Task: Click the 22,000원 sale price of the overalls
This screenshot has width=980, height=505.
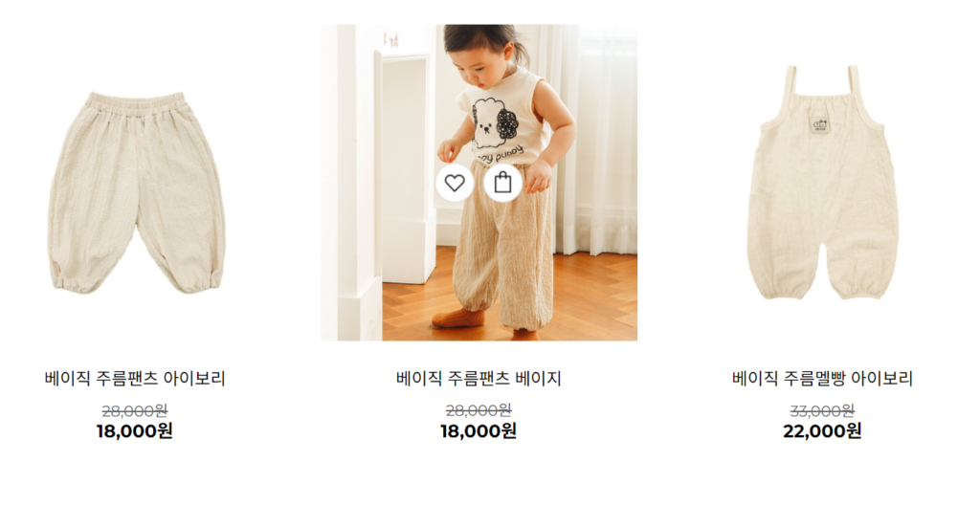Action: (x=822, y=431)
